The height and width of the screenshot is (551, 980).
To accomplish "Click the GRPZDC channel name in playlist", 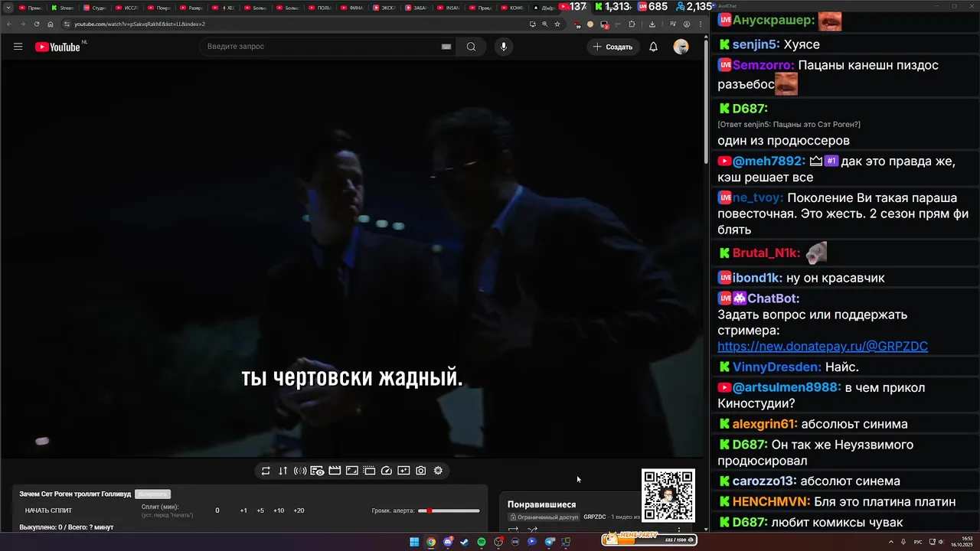I will pyautogui.click(x=595, y=517).
